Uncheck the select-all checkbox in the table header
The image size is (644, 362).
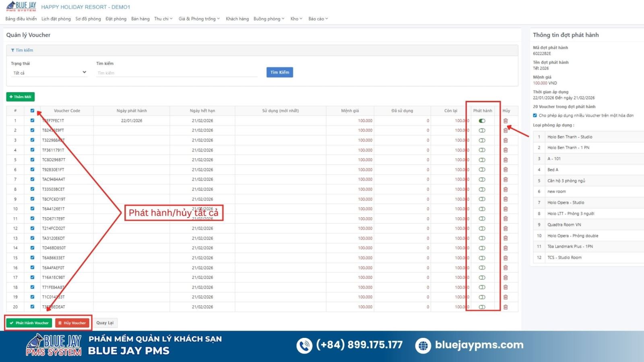coord(32,111)
